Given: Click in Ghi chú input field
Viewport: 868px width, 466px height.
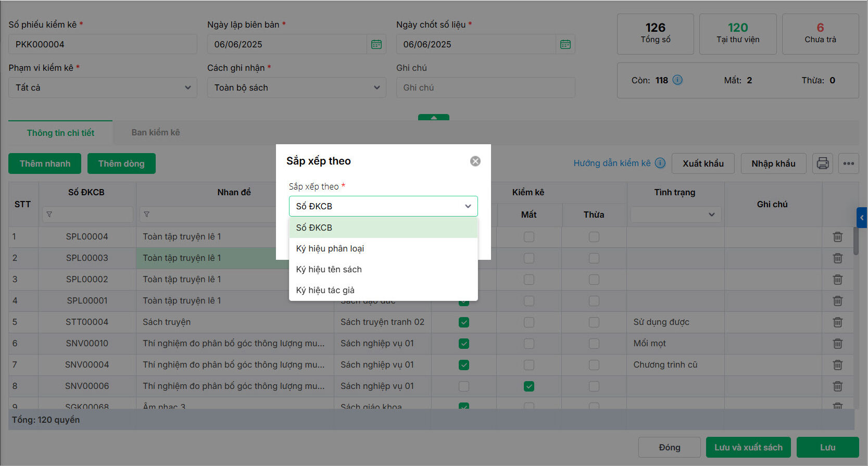Looking at the screenshot, I should (x=485, y=87).
